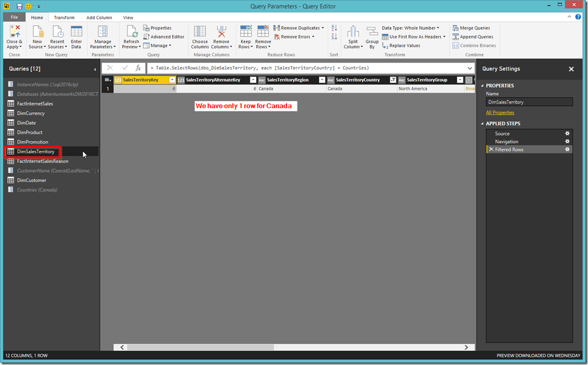Open the Advanced Editor
Screen dimensions: 588x365
164,37
